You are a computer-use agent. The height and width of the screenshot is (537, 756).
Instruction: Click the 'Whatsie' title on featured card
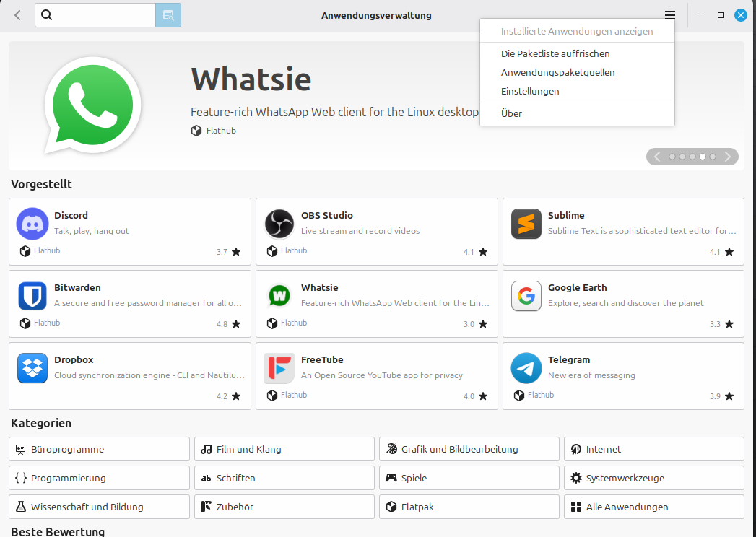tap(320, 288)
